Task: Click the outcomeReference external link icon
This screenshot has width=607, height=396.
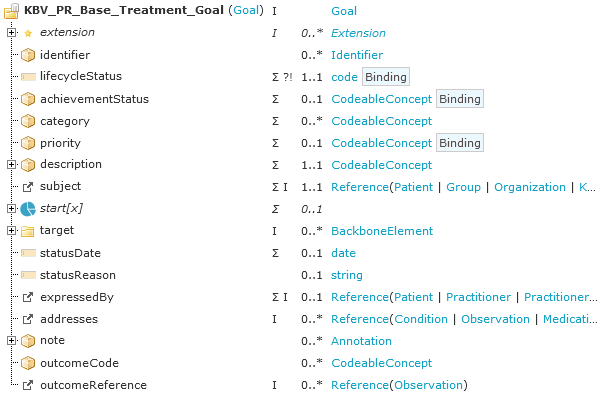Action: pos(28,386)
